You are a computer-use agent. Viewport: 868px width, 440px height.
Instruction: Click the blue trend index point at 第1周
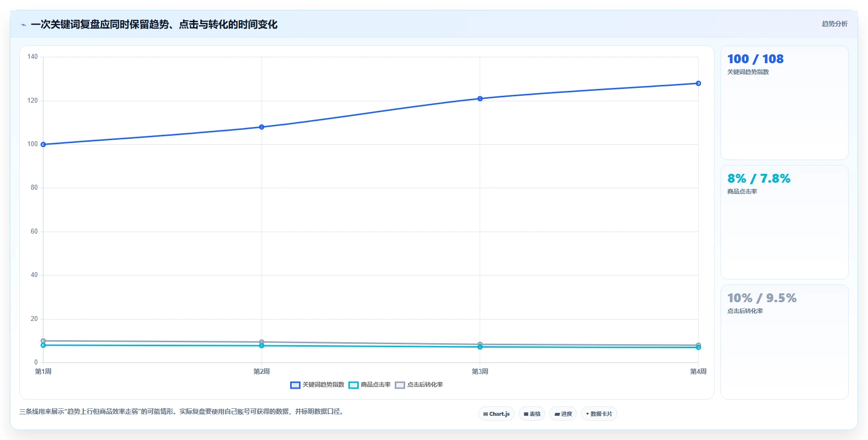(43, 145)
